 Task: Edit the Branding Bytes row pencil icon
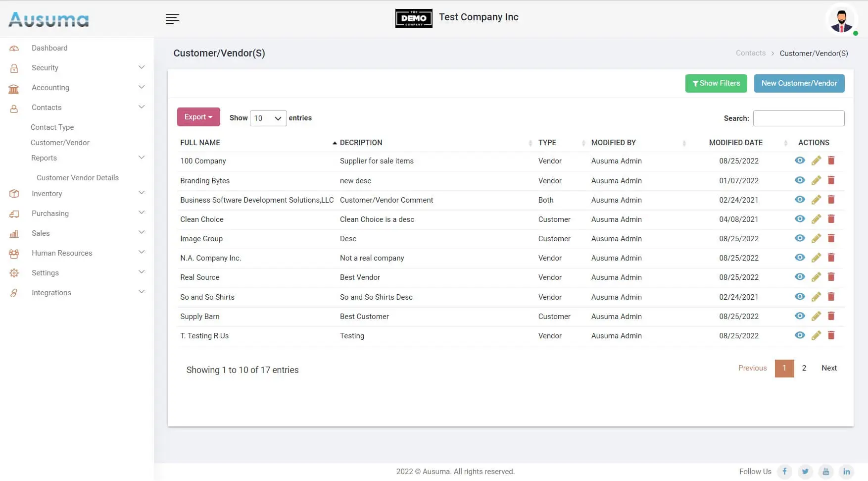click(816, 180)
